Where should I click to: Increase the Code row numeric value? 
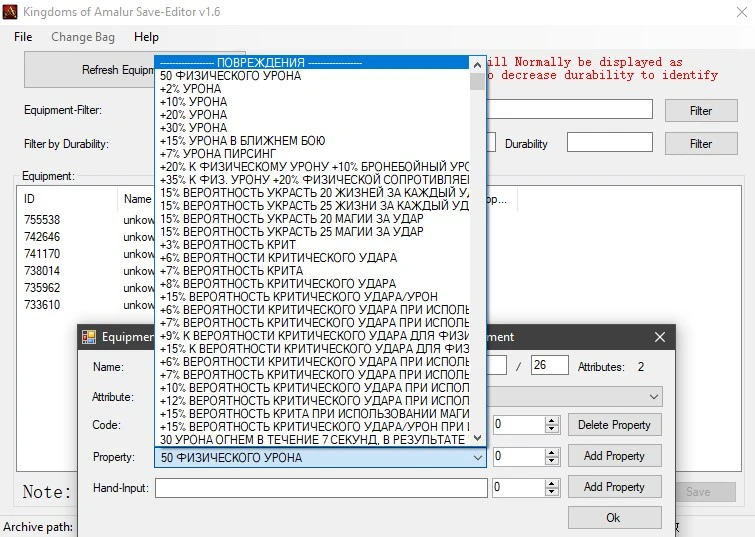(x=552, y=420)
